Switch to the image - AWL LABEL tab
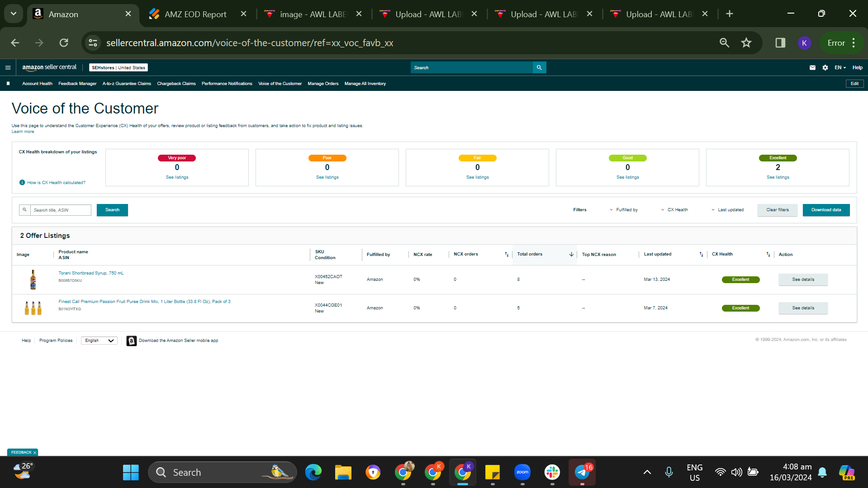 pos(313,14)
